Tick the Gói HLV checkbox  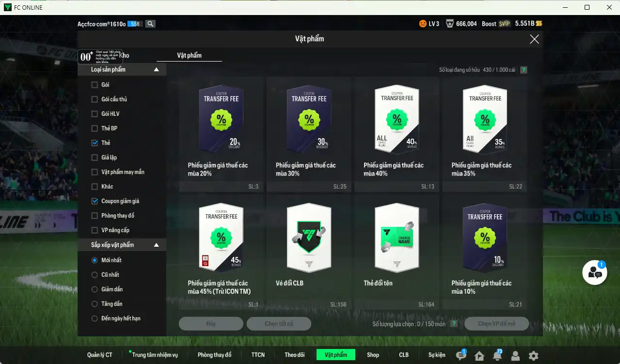tap(95, 114)
